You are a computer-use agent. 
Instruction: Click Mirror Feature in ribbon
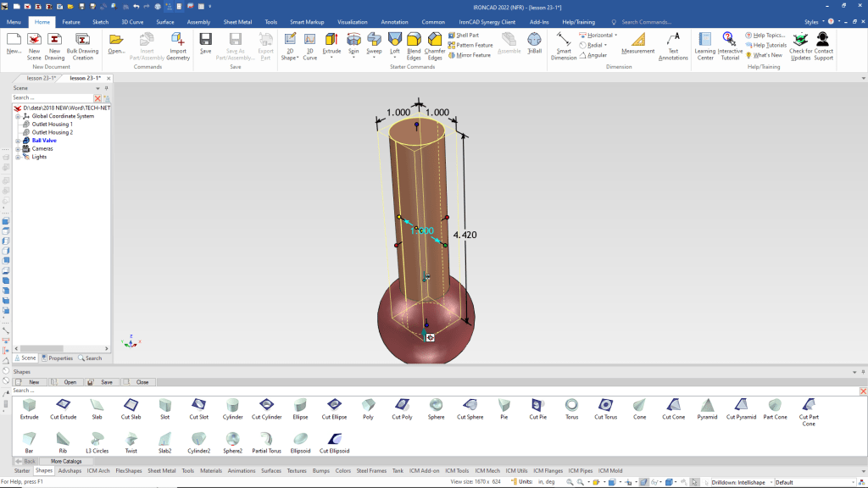[470, 55]
